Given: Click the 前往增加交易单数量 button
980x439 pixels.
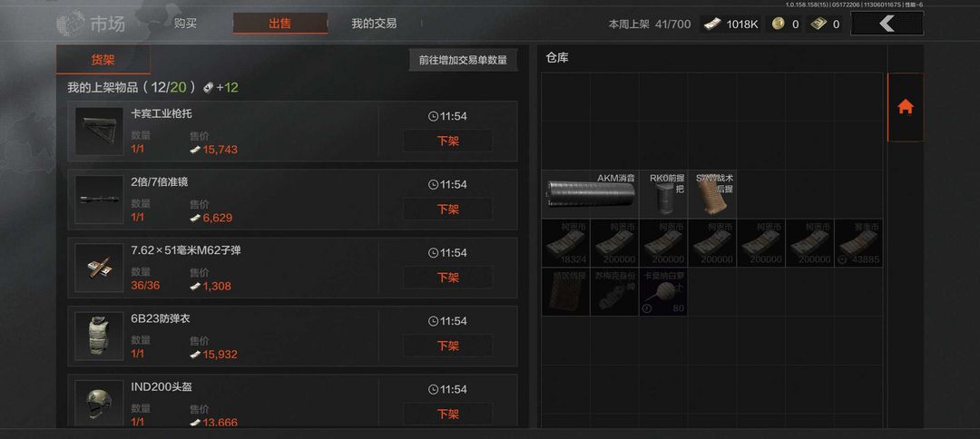Looking at the screenshot, I should (x=463, y=60).
